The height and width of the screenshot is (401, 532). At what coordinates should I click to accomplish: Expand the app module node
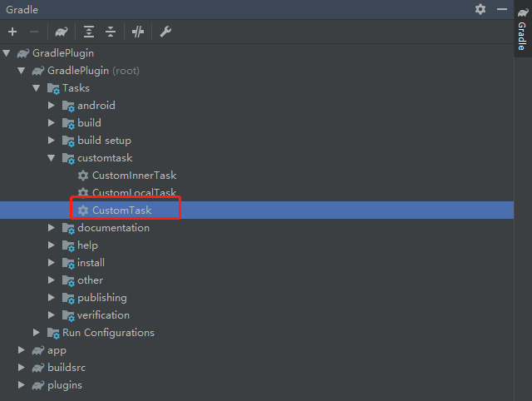[22, 350]
